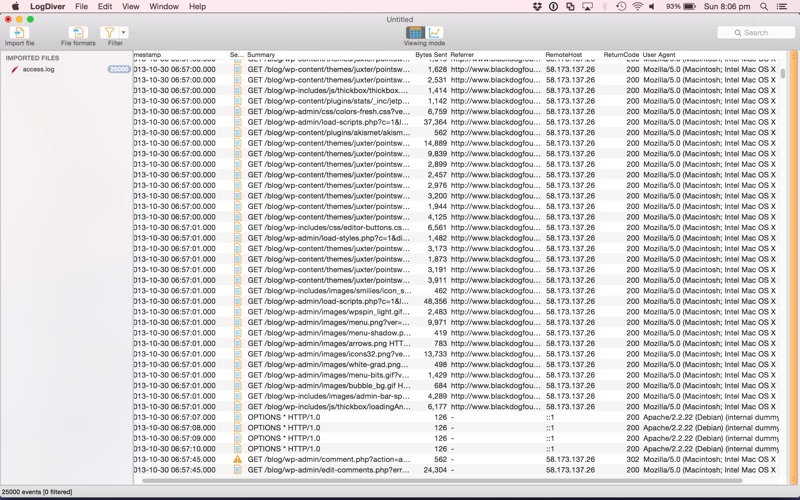Click the 25000 count badge on access.log
This screenshot has width=800, height=500.
[118, 69]
